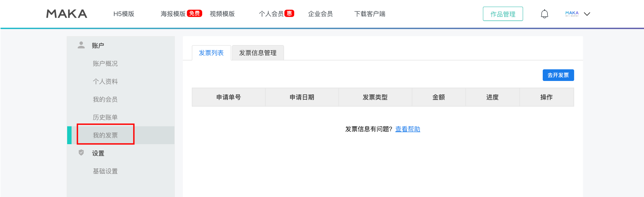The width and height of the screenshot is (644, 197).
Task: Select 账户概况 in sidebar
Action: [x=105, y=64]
